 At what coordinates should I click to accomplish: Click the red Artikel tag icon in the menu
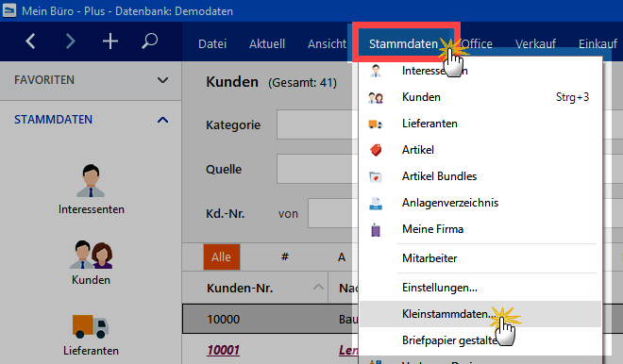(x=376, y=150)
